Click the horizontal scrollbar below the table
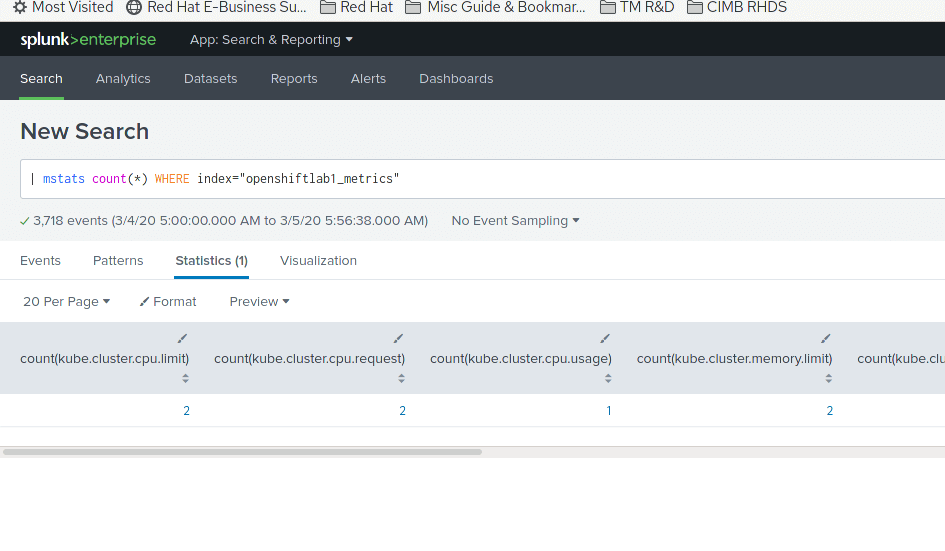Viewport: 945px width, 551px height. 242,452
